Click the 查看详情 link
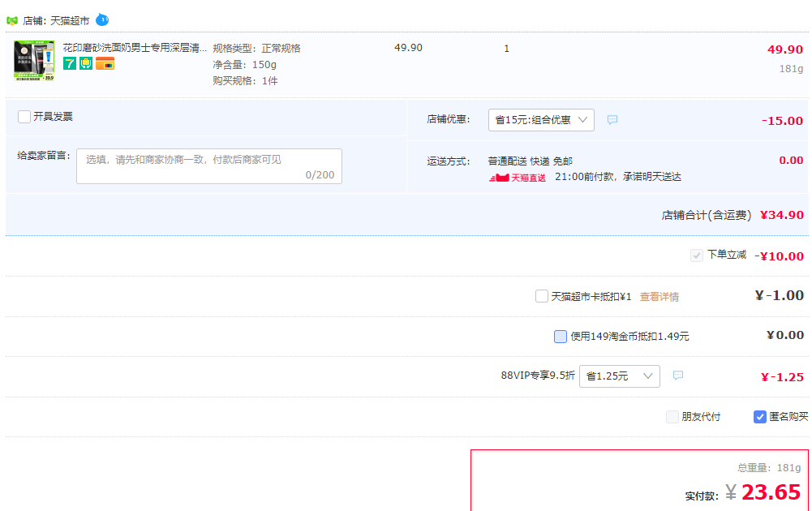Viewport: 812px width, 511px height. [x=659, y=297]
